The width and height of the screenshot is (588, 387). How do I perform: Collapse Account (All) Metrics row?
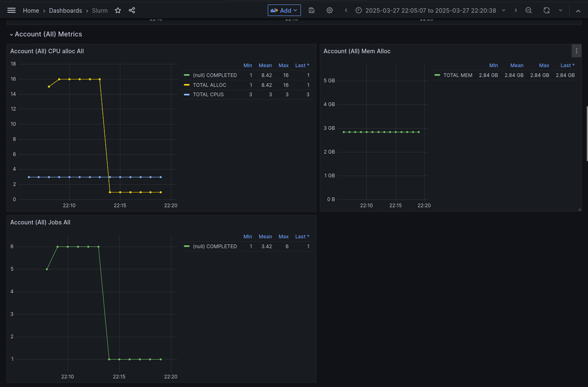[46, 34]
